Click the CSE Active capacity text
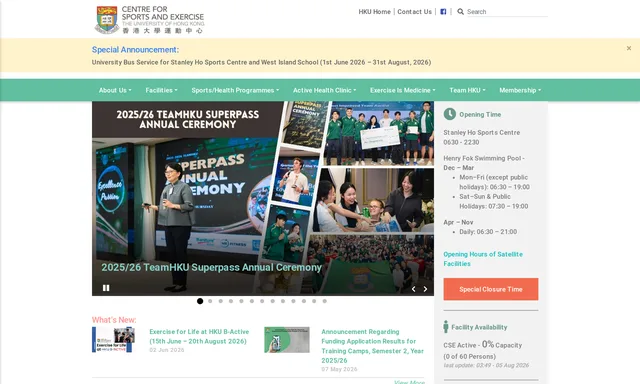 [x=483, y=345]
